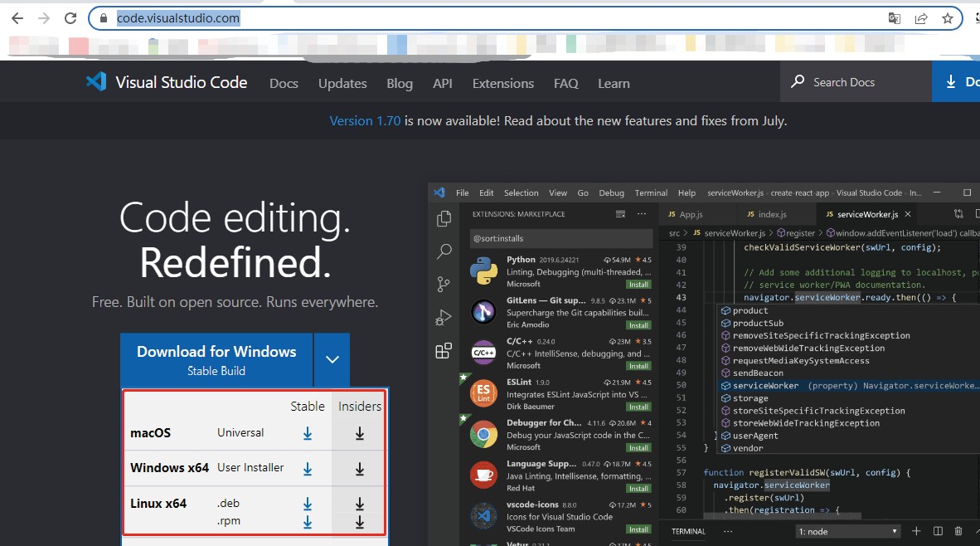The height and width of the screenshot is (546, 980).
Task: Open the File menu in VS Code screenshot
Action: pos(463,193)
